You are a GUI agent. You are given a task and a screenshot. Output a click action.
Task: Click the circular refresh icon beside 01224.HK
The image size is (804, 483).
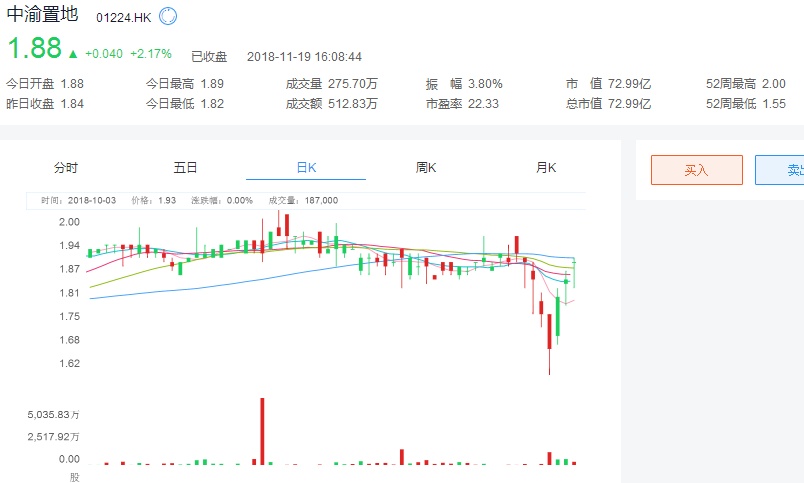pos(168,17)
